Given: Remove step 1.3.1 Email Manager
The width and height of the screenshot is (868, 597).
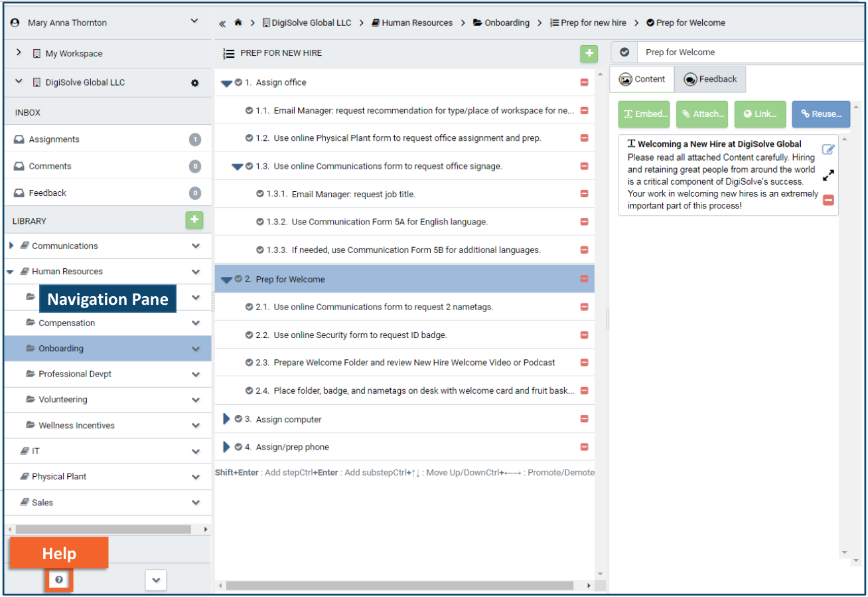Looking at the screenshot, I should tap(584, 194).
